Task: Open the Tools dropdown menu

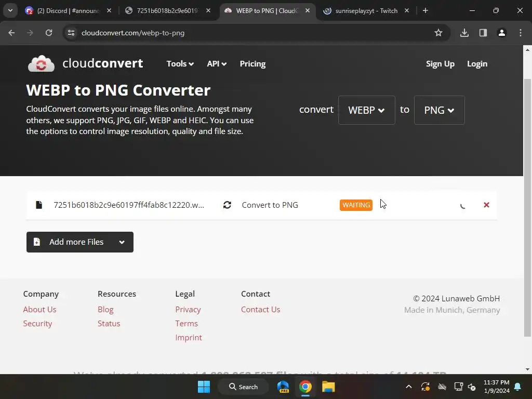Action: coord(180,64)
